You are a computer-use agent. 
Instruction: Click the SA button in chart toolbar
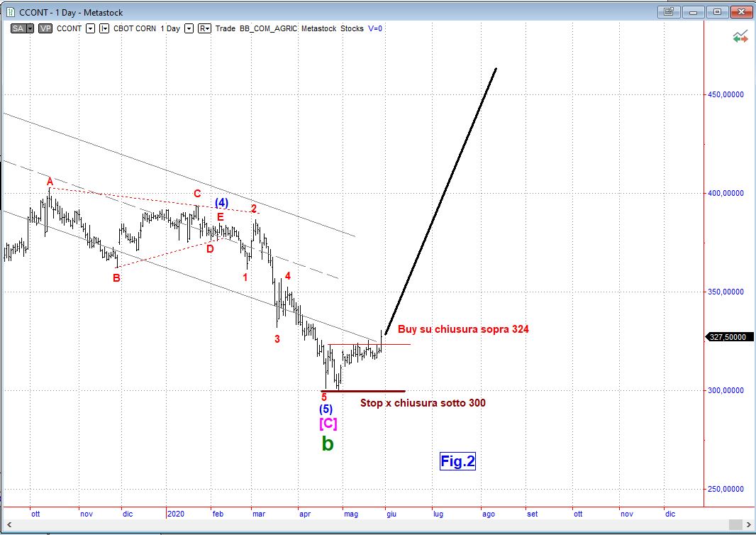[x=18, y=28]
